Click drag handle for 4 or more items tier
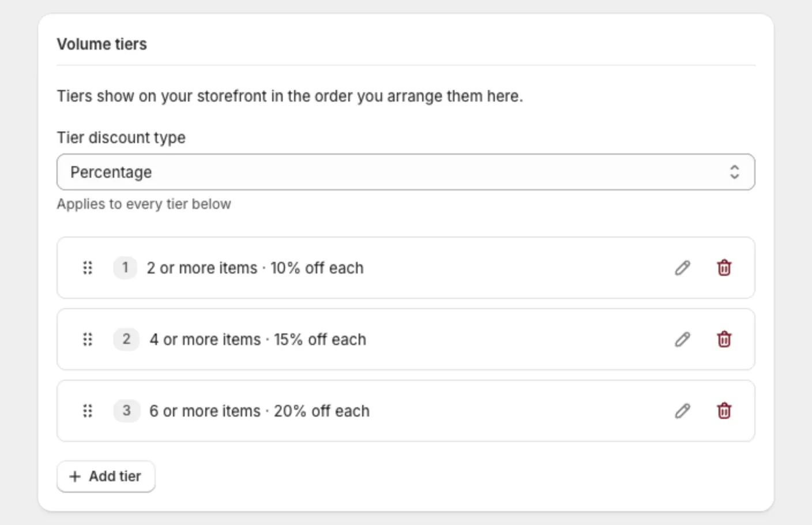 [88, 339]
